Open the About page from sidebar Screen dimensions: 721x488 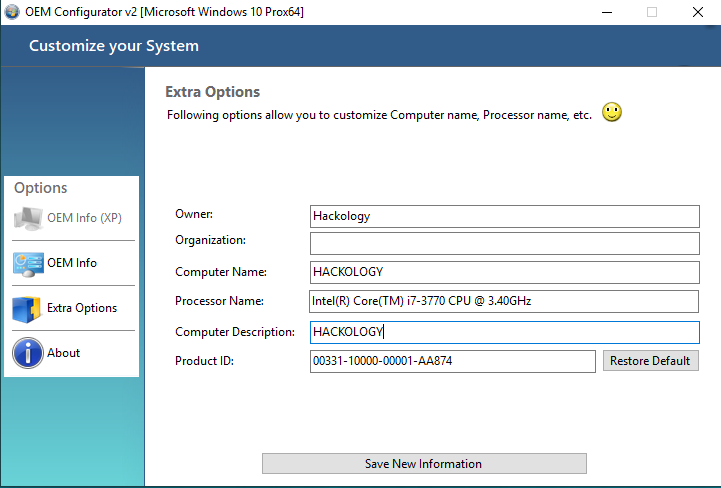point(64,353)
